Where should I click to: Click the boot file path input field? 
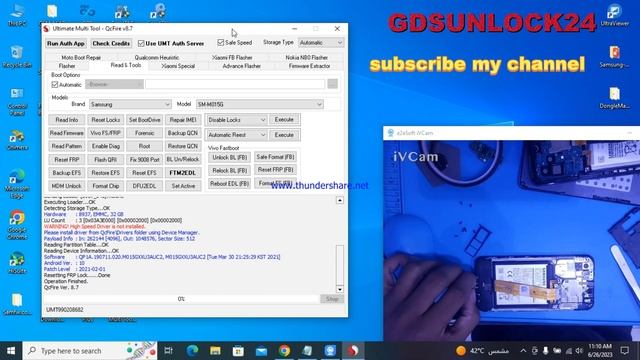(235, 84)
